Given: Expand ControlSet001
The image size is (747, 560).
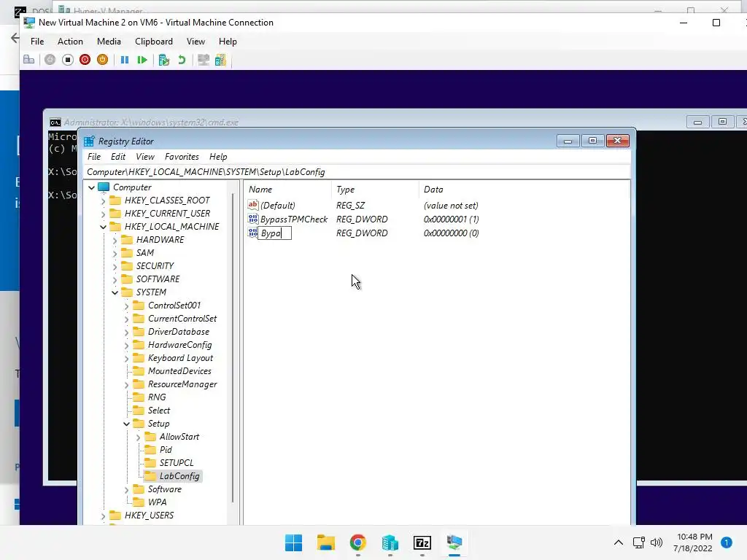Looking at the screenshot, I should pyautogui.click(x=126, y=306).
